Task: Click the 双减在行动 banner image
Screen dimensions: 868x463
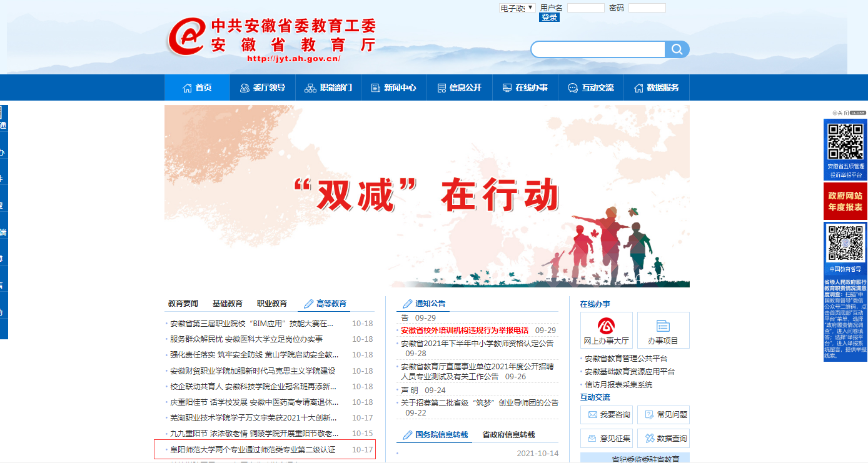Action: tap(426, 196)
